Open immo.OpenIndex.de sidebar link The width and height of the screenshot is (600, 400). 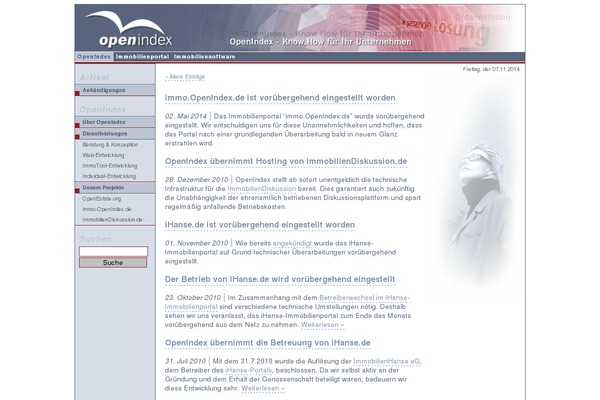click(x=107, y=209)
